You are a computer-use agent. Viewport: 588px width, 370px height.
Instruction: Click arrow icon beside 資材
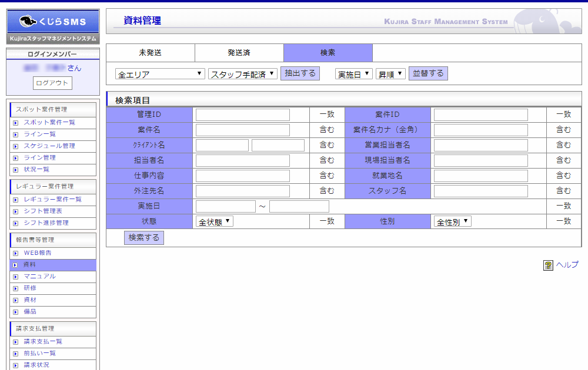point(16,300)
